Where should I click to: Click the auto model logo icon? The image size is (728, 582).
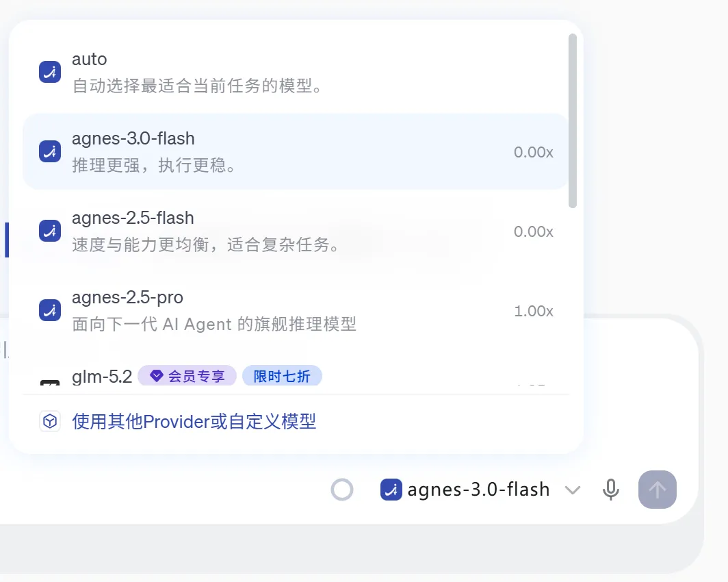click(50, 72)
